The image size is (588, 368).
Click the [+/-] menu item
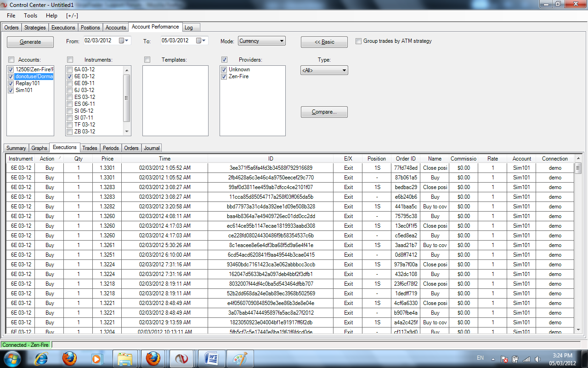pyautogui.click(x=72, y=16)
